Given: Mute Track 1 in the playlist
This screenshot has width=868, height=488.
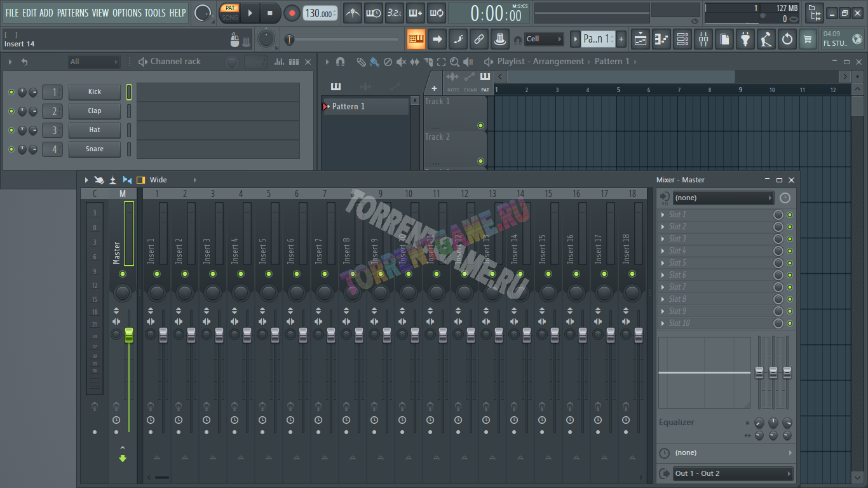Looking at the screenshot, I should tap(480, 125).
